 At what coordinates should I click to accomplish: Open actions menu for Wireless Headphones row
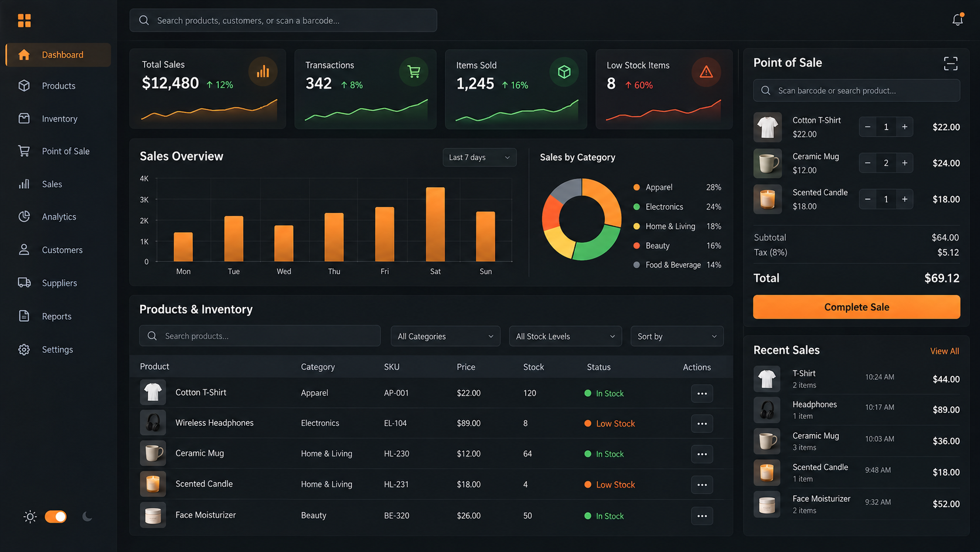click(702, 424)
